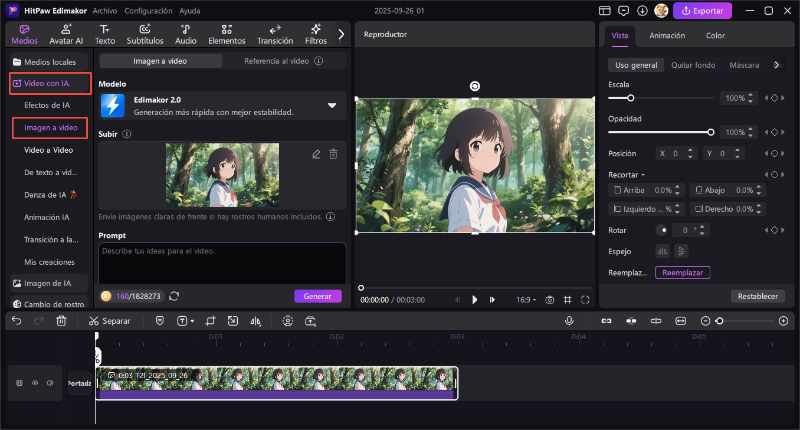Viewport: 800px width, 430px height.
Task: Switch to the Color tab
Action: pos(715,35)
